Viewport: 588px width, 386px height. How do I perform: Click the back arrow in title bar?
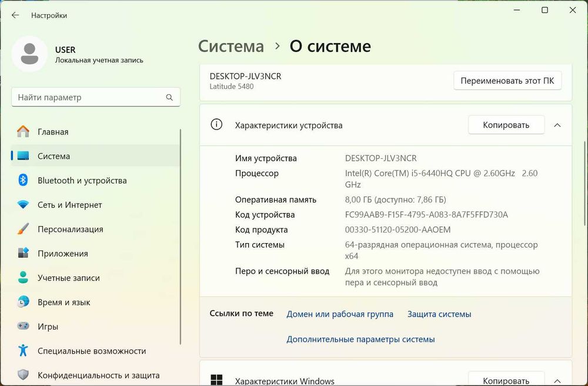15,15
